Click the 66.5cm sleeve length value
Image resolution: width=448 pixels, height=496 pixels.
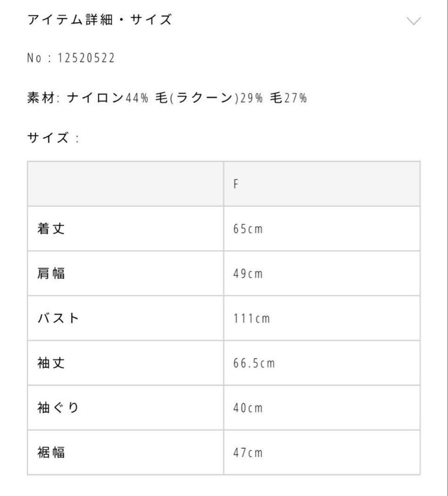pyautogui.click(x=254, y=364)
